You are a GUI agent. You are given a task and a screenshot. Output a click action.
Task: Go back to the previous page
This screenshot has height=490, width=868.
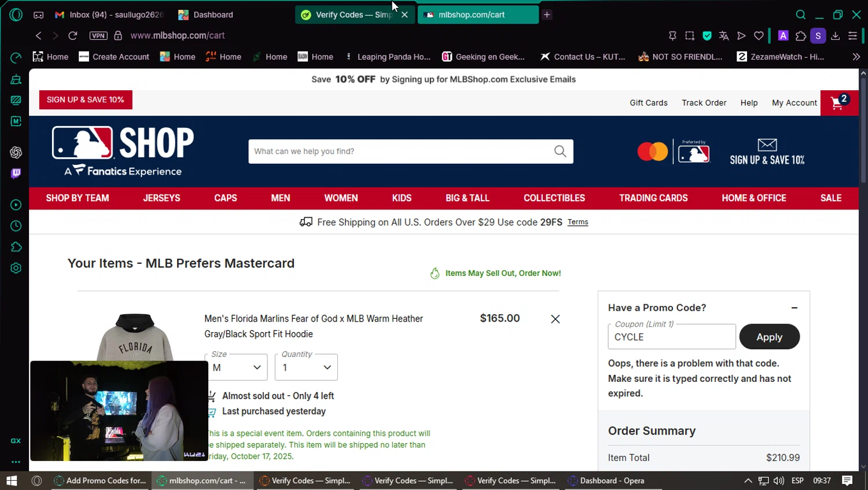tap(39, 35)
